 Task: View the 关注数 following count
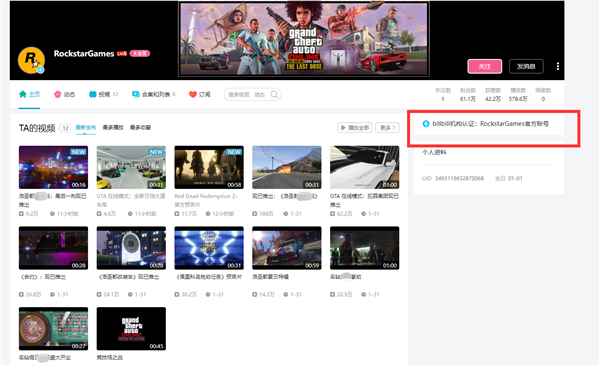[x=443, y=95]
